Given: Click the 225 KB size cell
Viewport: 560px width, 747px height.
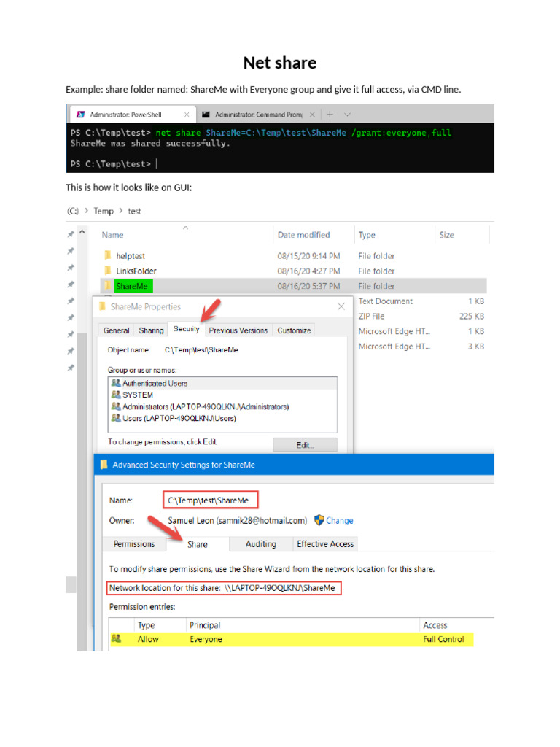Looking at the screenshot, I should click(x=472, y=317).
